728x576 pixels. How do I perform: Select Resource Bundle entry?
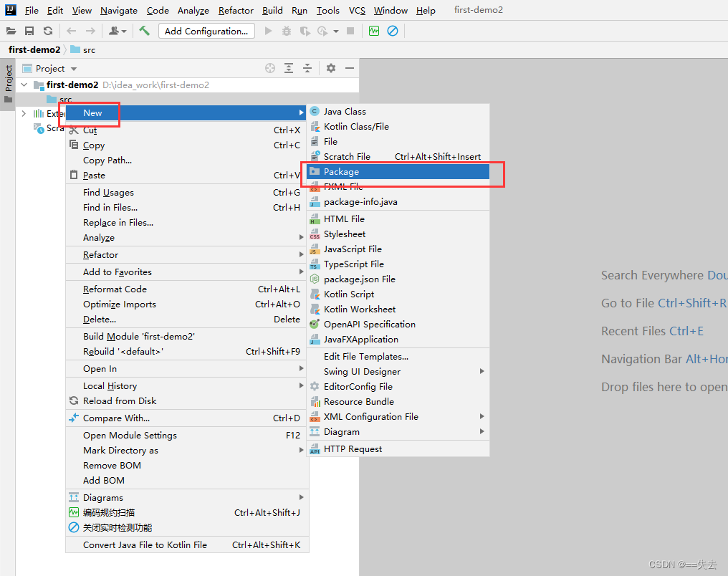[398, 401]
